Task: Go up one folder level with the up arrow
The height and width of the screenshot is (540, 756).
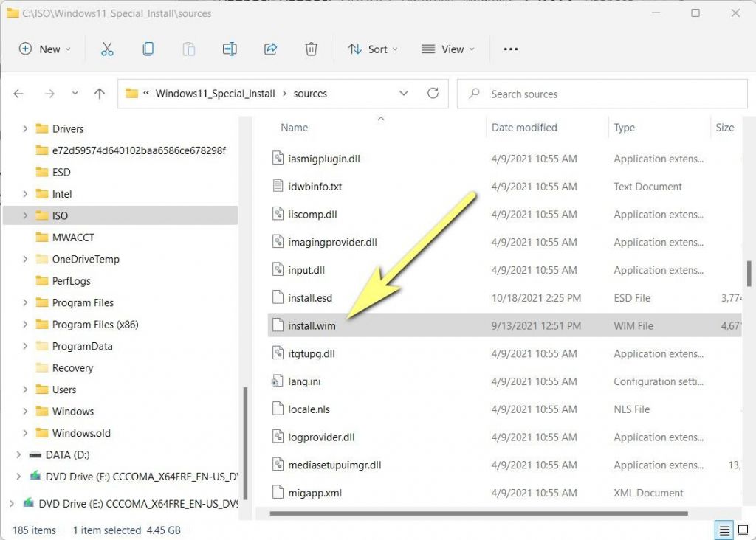Action: [100, 94]
